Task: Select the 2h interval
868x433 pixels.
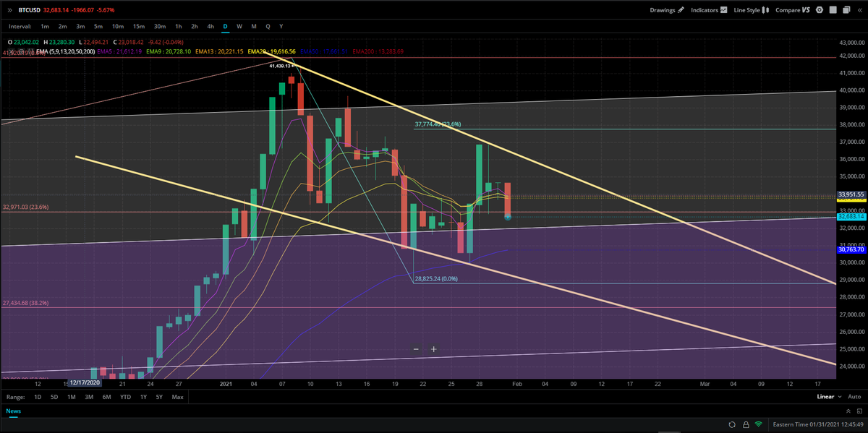Action: pyautogui.click(x=195, y=26)
